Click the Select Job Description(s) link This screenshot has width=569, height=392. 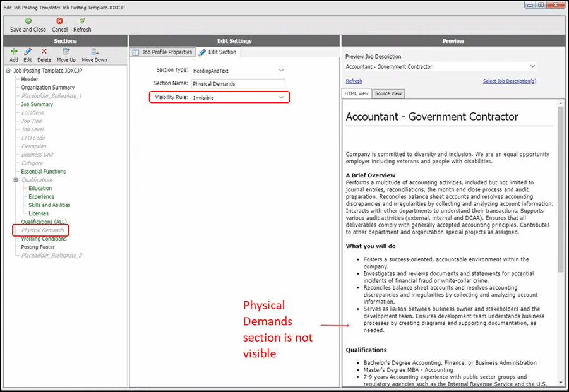point(509,81)
